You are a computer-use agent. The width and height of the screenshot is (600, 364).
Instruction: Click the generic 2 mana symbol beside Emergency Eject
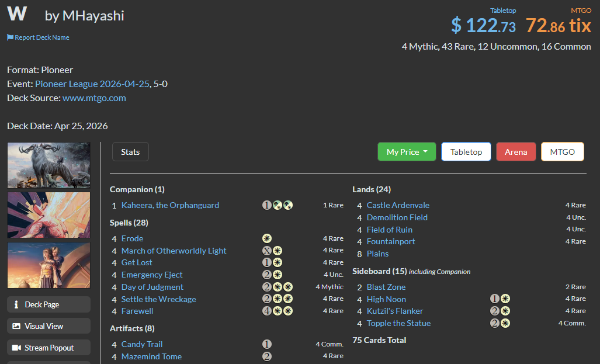point(267,275)
